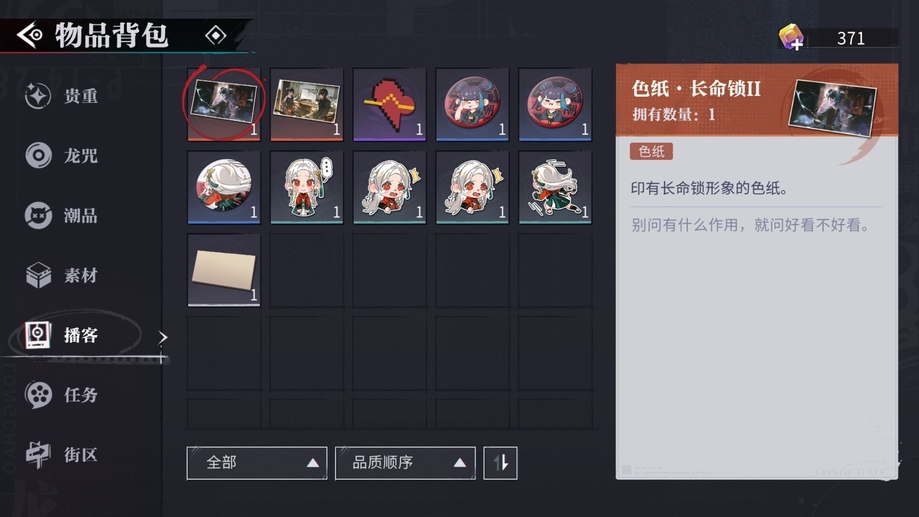Open the 素材 box category
The image size is (919, 517).
pos(62,275)
